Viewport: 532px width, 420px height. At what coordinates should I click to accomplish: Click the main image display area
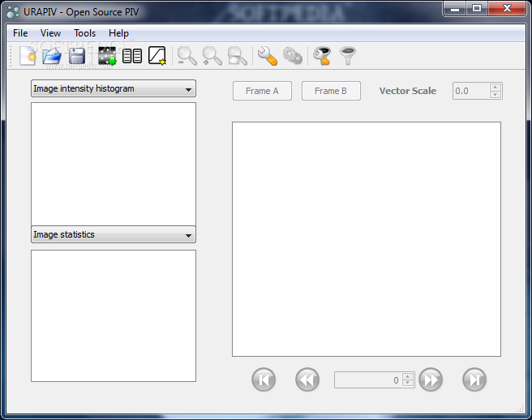pyautogui.click(x=367, y=239)
